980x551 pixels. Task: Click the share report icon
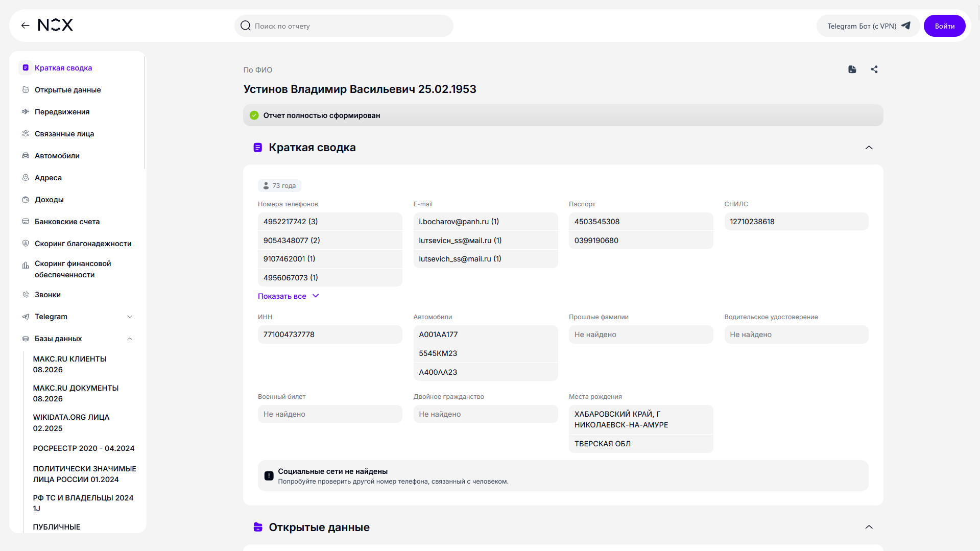(x=874, y=69)
